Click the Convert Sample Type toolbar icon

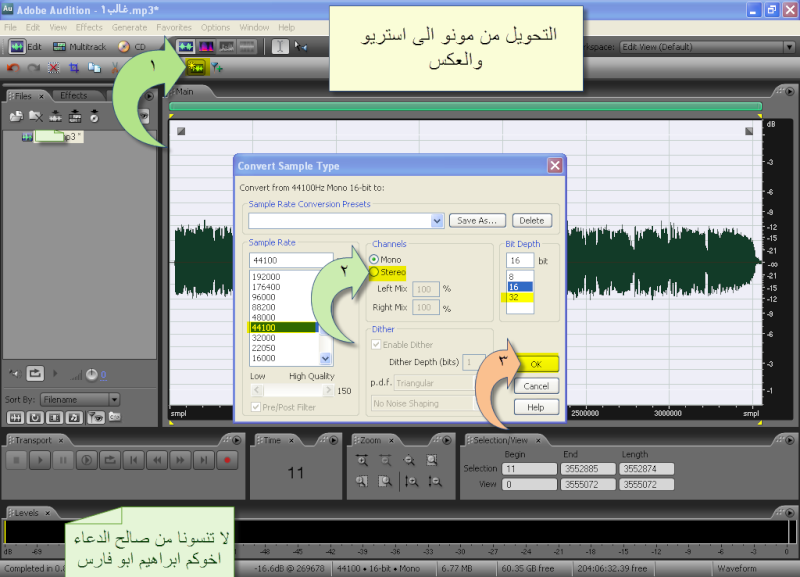[x=191, y=67]
